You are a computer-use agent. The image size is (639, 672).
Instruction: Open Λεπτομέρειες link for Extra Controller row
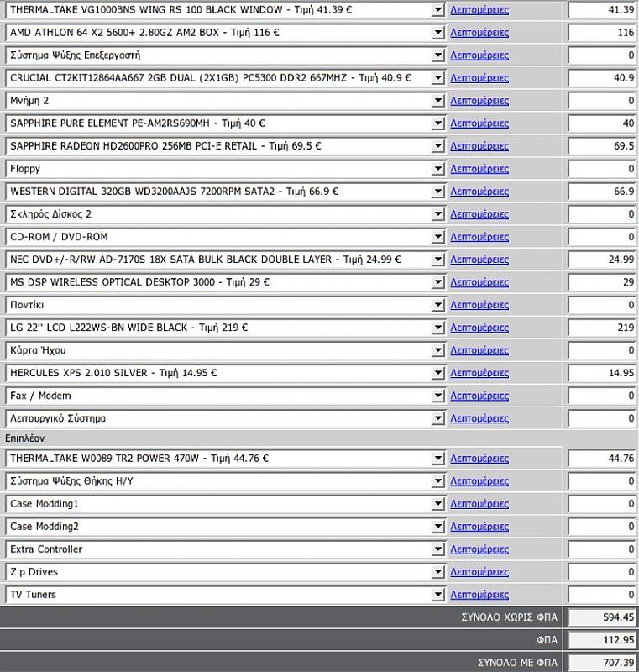tap(479, 549)
